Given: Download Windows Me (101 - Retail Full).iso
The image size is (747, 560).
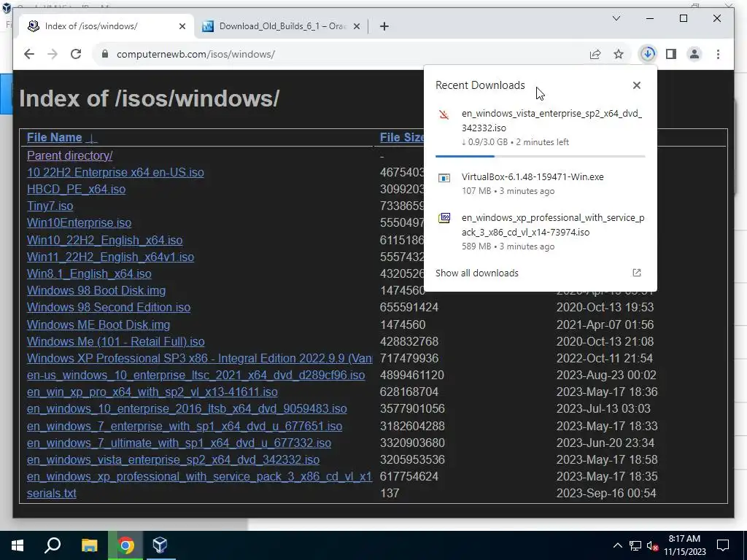Looking at the screenshot, I should coord(116,341).
